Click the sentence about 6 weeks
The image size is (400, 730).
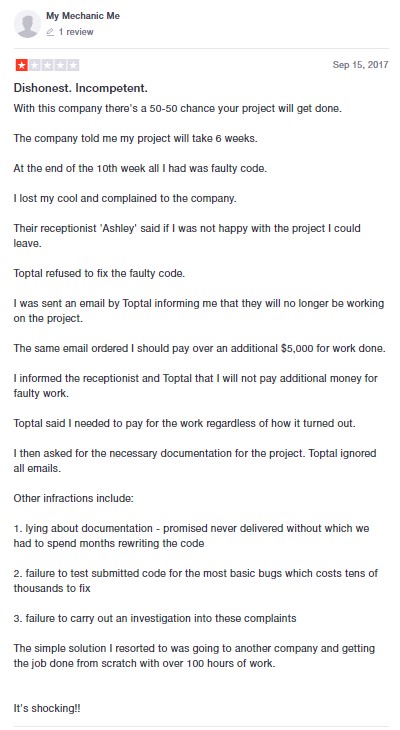tap(135, 138)
